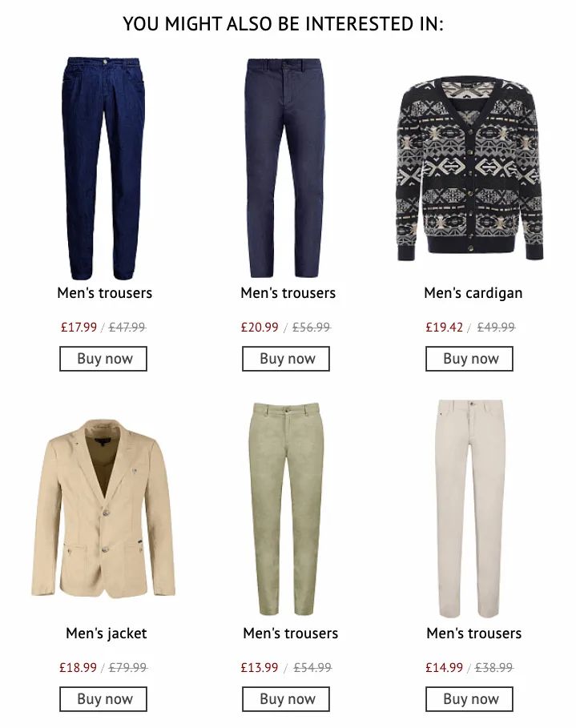
Task: Click Buy now under £14.99 trousers
Action: 469,698
